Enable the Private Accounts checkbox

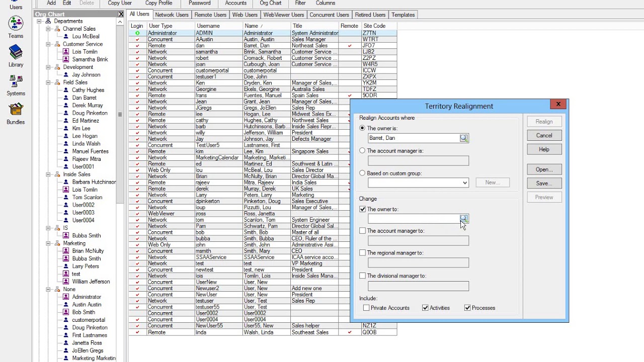pos(366,308)
